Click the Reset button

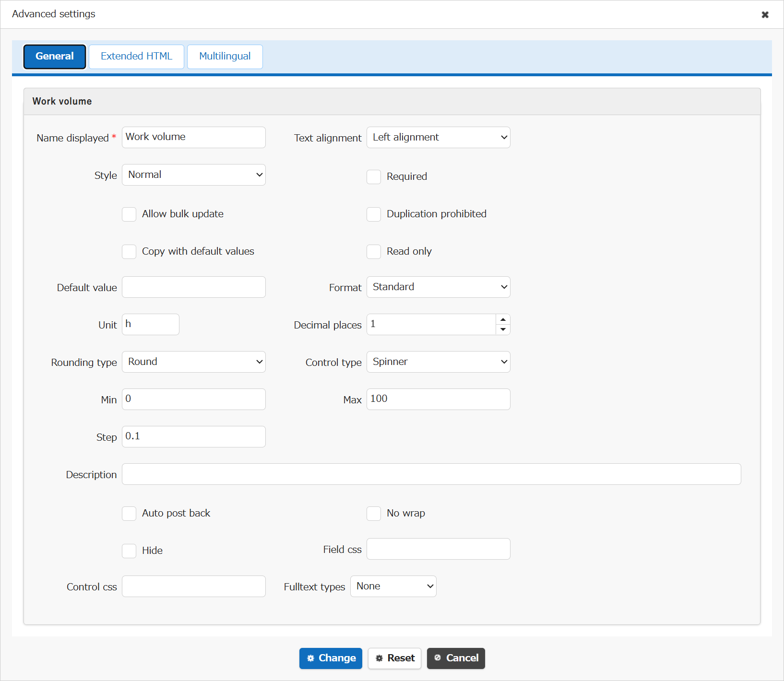point(394,658)
